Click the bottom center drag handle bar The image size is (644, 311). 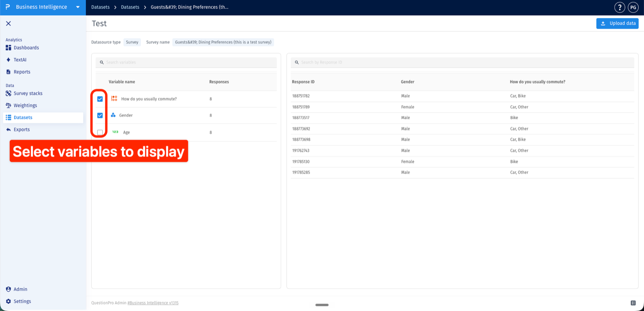(322, 305)
